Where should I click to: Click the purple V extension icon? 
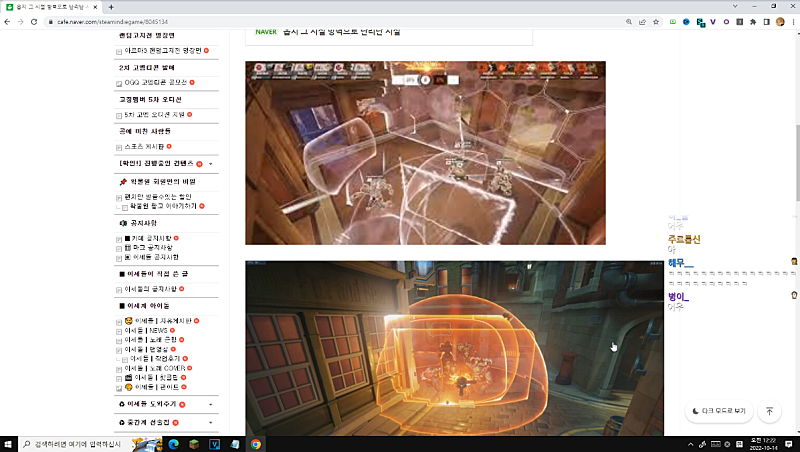pos(713,22)
